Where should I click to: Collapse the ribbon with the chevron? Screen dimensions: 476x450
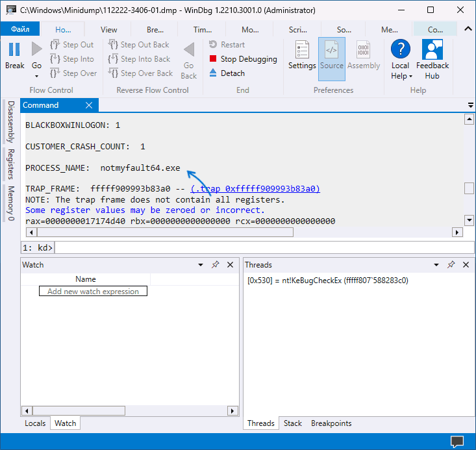(468, 29)
